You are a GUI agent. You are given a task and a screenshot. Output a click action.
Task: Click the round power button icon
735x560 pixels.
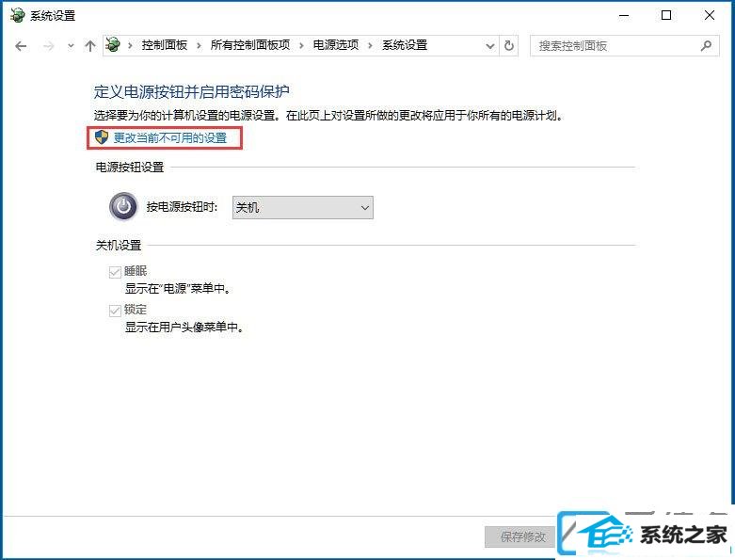[123, 207]
